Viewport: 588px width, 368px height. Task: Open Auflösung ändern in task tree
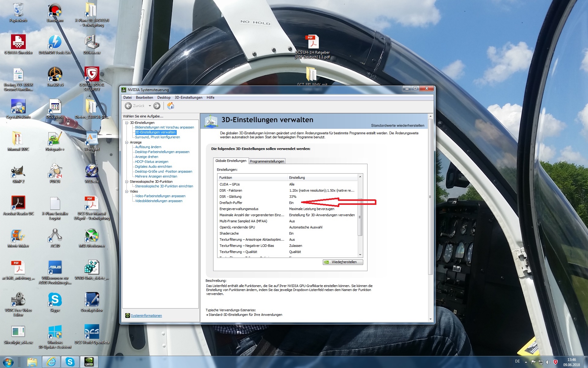pyautogui.click(x=148, y=147)
